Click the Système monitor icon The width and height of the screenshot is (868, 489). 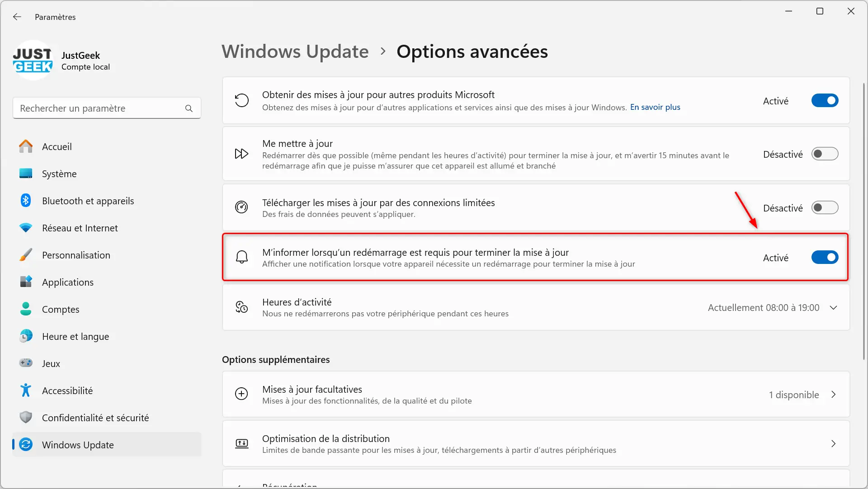click(x=26, y=174)
